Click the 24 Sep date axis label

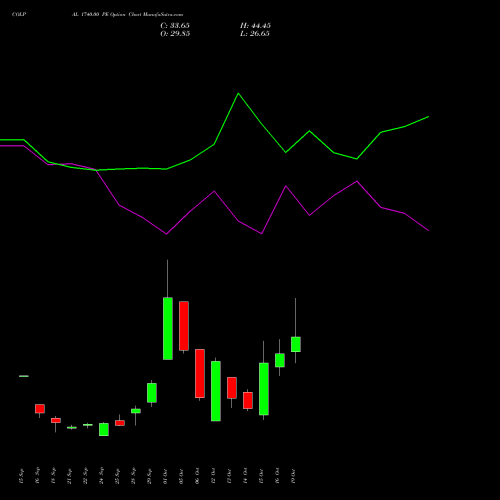(x=102, y=476)
